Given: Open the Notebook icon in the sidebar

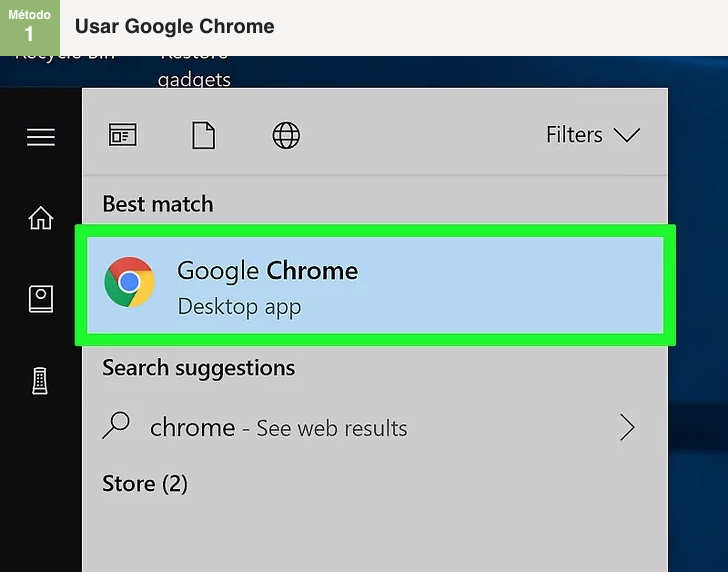Looking at the screenshot, I should tap(41, 298).
